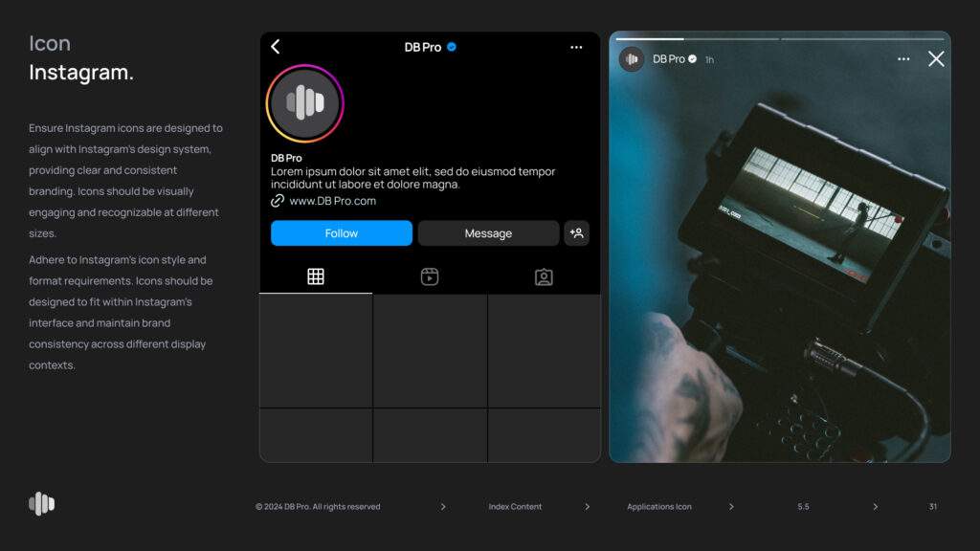Open the profile three-dots options menu
Image resolution: width=980 pixels, height=551 pixels.
(x=576, y=47)
